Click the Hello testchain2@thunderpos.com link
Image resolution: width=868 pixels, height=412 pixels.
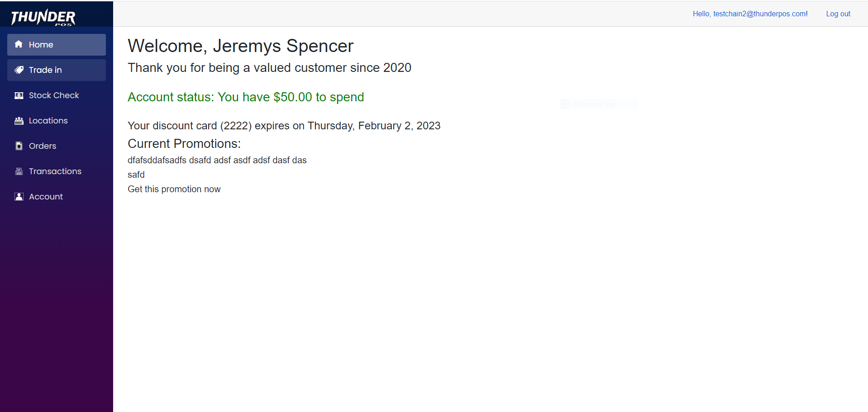pyautogui.click(x=750, y=14)
